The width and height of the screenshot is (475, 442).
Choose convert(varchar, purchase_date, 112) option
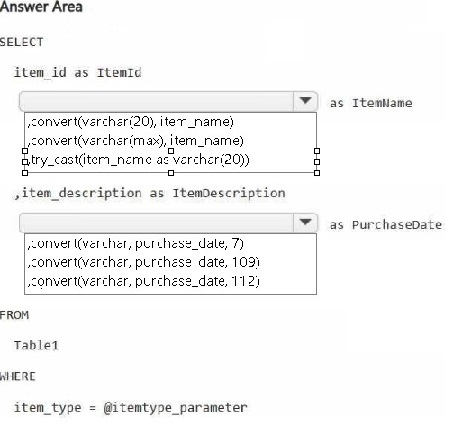pos(143,281)
